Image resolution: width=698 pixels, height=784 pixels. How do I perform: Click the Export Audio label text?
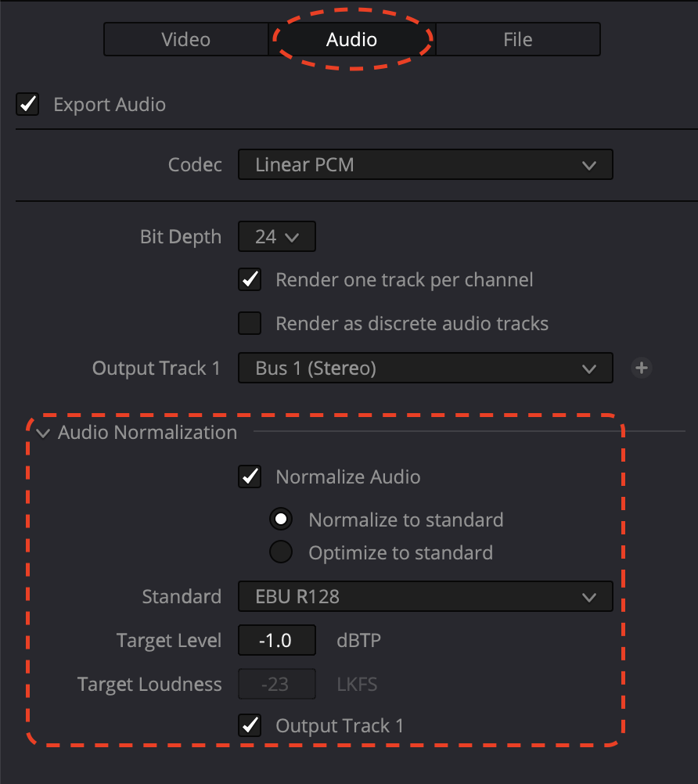(110, 104)
